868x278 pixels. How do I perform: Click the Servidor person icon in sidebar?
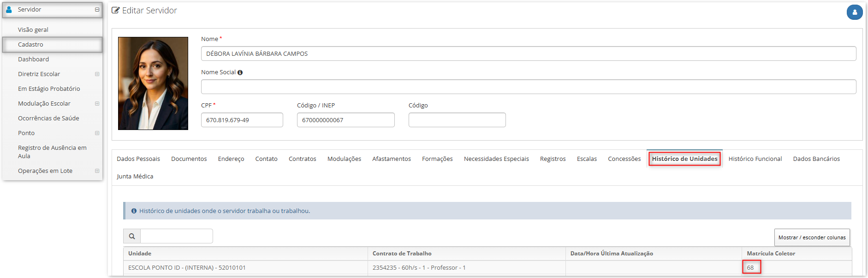pos(9,9)
